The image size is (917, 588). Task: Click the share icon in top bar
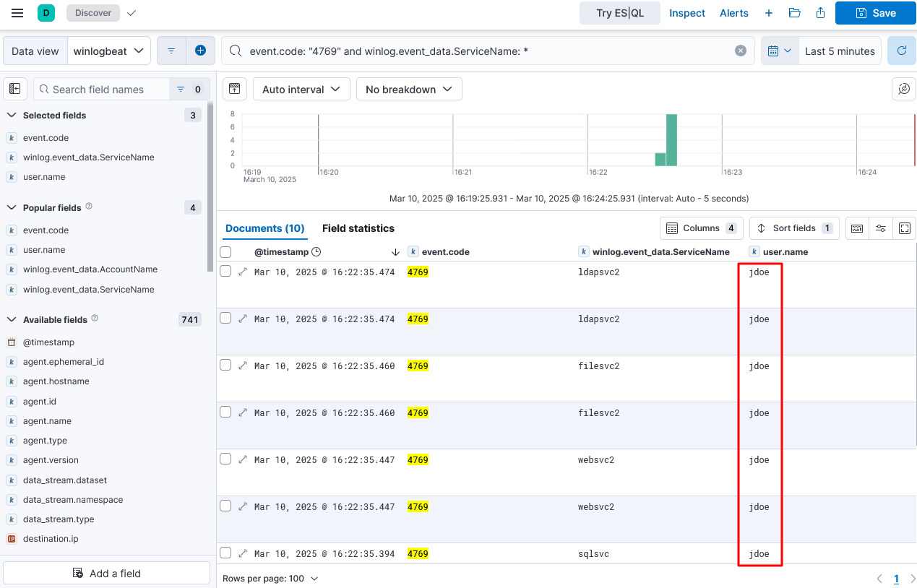820,13
